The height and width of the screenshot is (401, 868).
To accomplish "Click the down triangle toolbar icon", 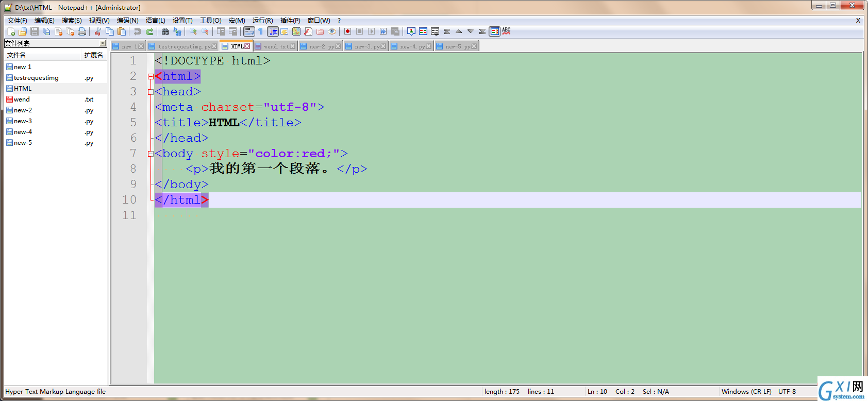I will (470, 31).
